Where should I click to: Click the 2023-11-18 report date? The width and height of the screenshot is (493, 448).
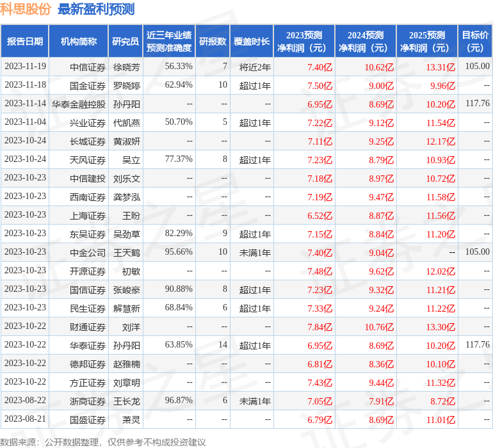click(x=25, y=84)
